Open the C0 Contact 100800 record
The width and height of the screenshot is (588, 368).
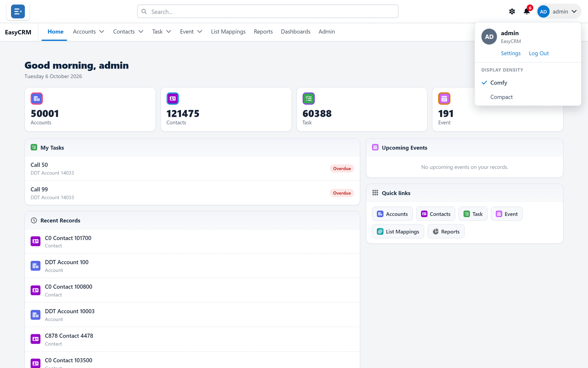point(192,290)
